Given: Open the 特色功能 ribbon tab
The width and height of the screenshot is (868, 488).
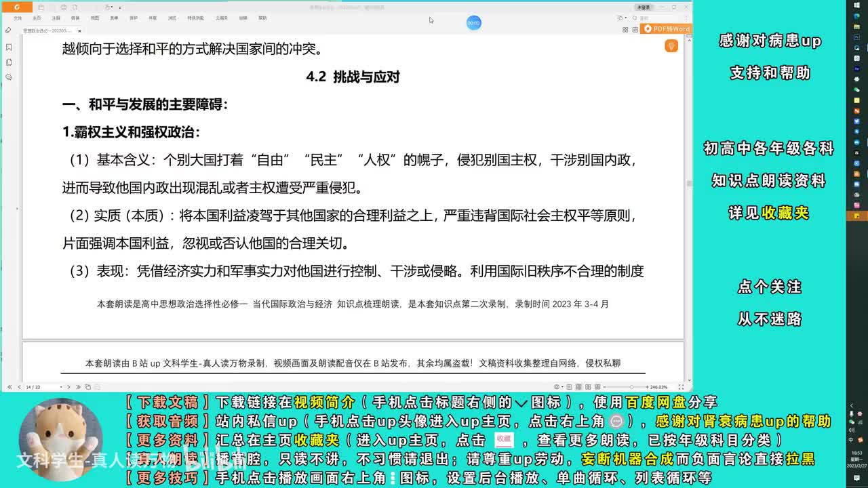Looking at the screenshot, I should 196,18.
